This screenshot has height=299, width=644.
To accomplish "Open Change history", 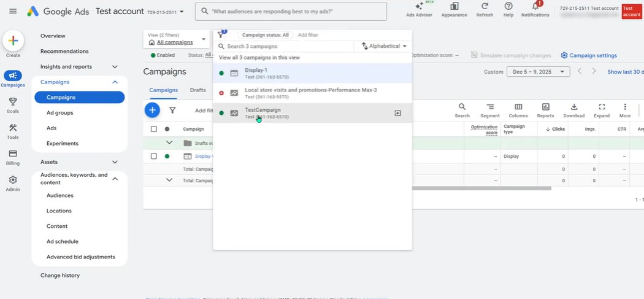I will (60, 275).
